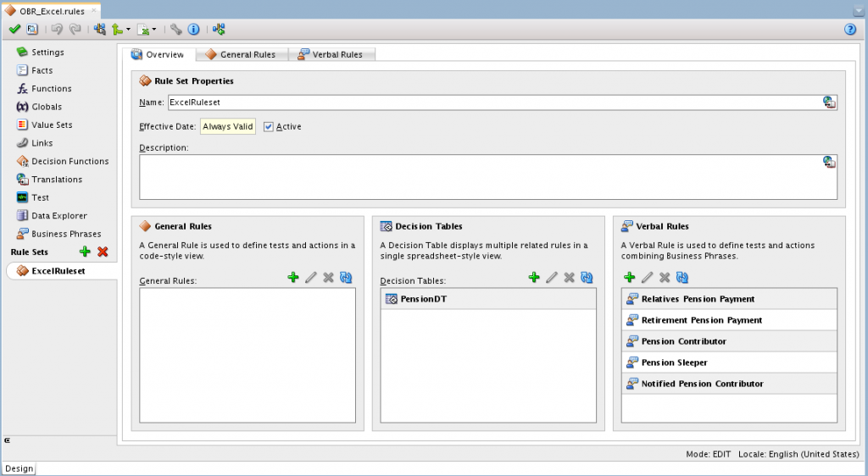Screen dimensions: 868x476
Task: Delete rule set using red X icon
Action: (x=103, y=252)
